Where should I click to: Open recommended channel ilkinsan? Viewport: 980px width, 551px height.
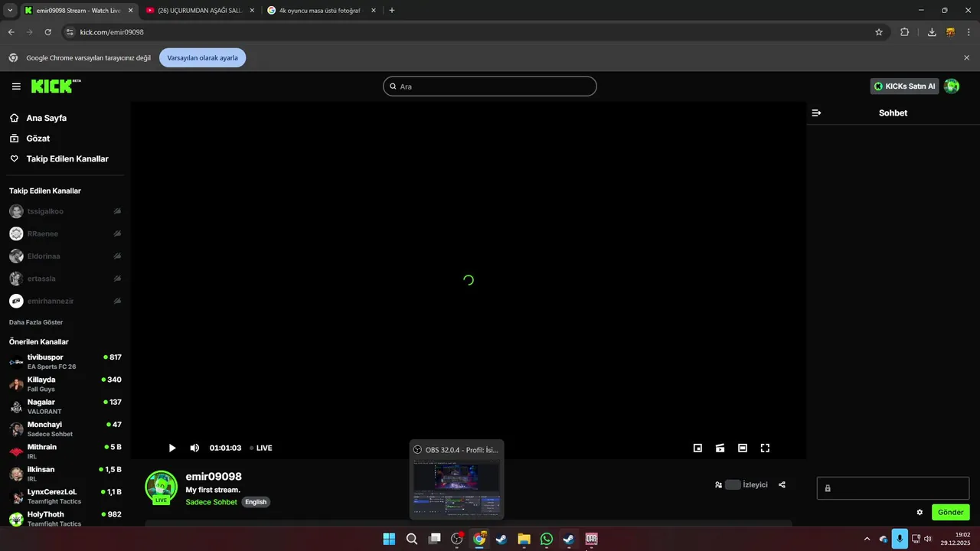point(65,474)
